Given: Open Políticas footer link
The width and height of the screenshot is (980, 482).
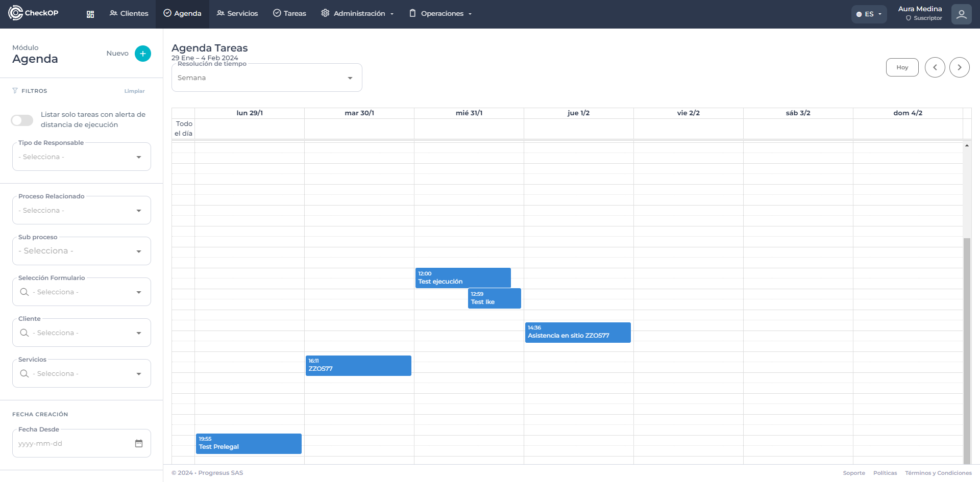Looking at the screenshot, I should pos(885,473).
